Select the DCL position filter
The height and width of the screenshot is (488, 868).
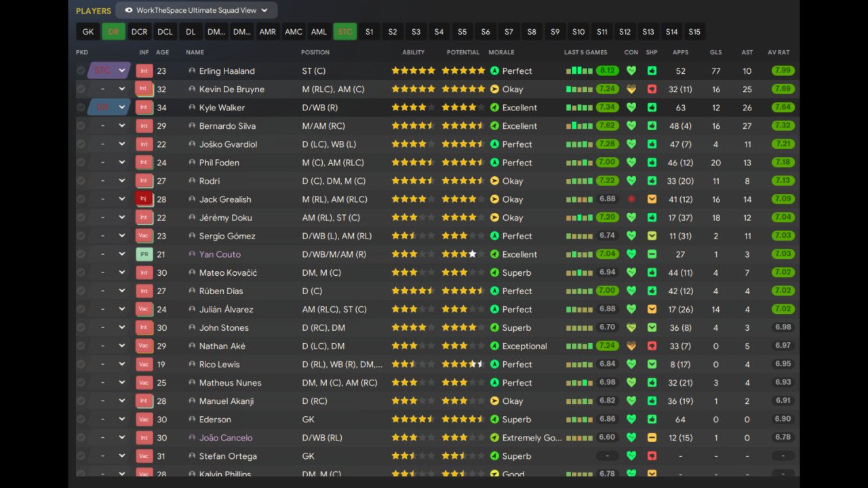point(165,32)
